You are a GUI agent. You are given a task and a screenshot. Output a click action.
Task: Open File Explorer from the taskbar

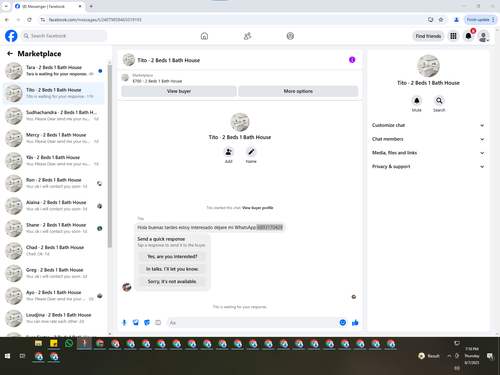(x=38, y=343)
